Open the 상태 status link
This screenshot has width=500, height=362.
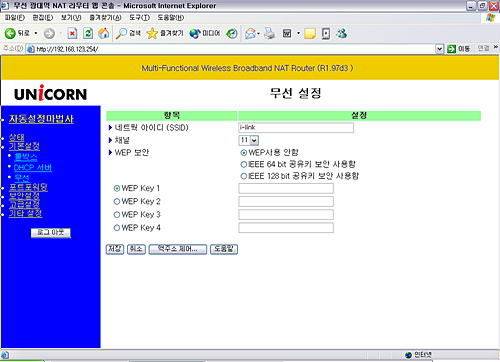click(17, 137)
